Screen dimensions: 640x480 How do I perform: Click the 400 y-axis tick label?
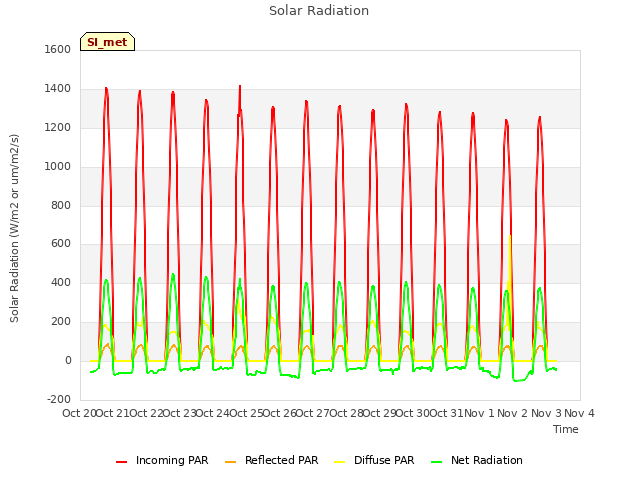61,283
